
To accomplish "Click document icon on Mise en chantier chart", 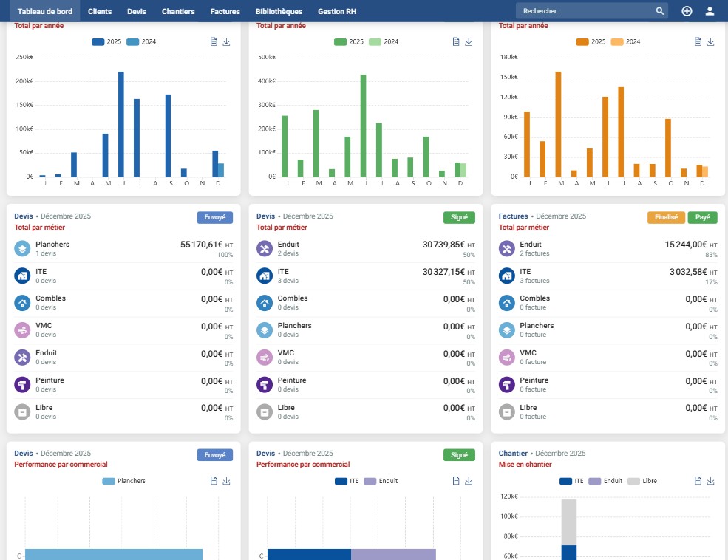I will pos(698,481).
